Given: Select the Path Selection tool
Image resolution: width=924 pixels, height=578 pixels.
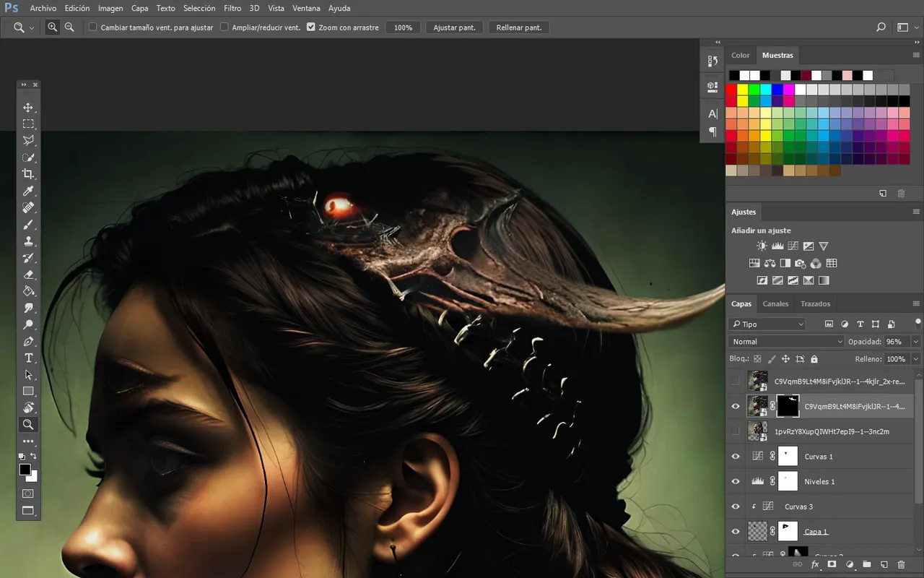Looking at the screenshot, I should [x=28, y=374].
